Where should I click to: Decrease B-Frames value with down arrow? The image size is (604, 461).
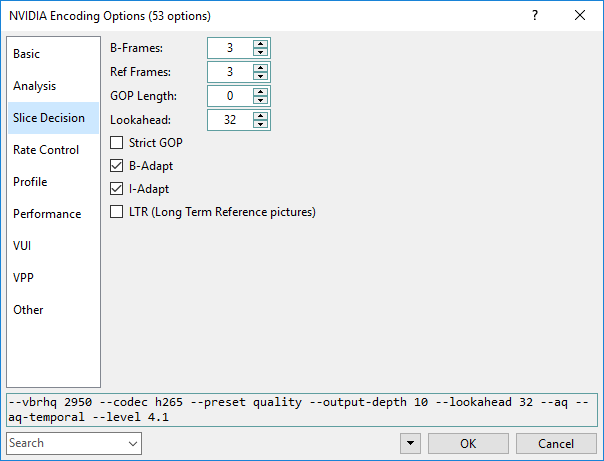click(x=261, y=52)
